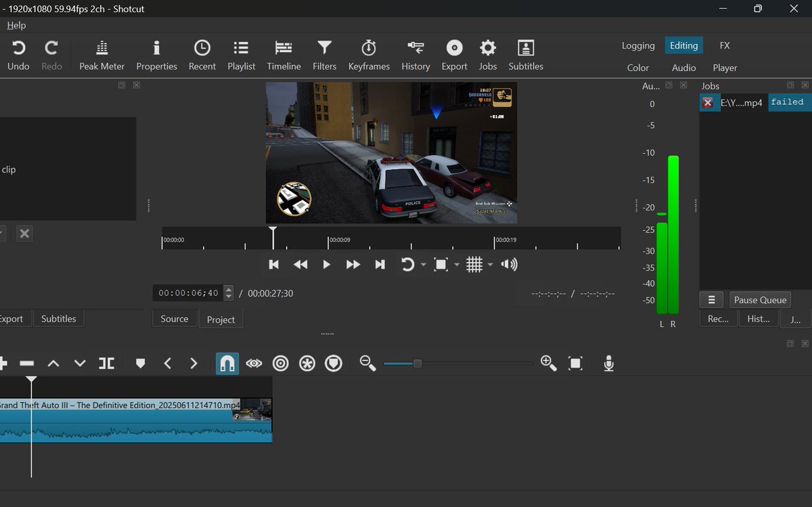This screenshot has height=507, width=812.
Task: Click the Pause Queue button
Action: (760, 300)
